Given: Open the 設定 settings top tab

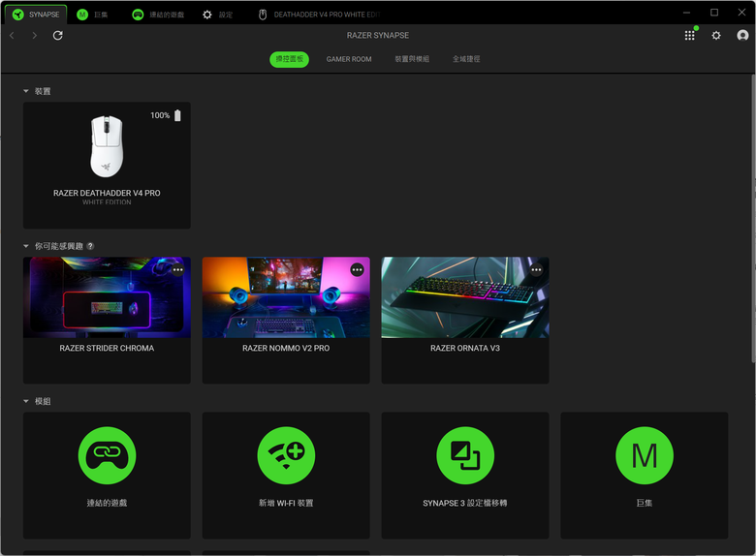Looking at the screenshot, I should [x=217, y=15].
